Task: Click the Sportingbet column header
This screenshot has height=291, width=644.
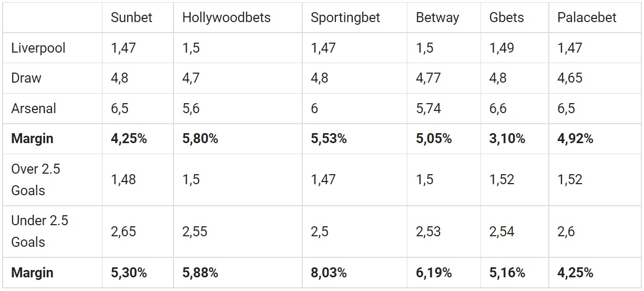Action: 345,17
